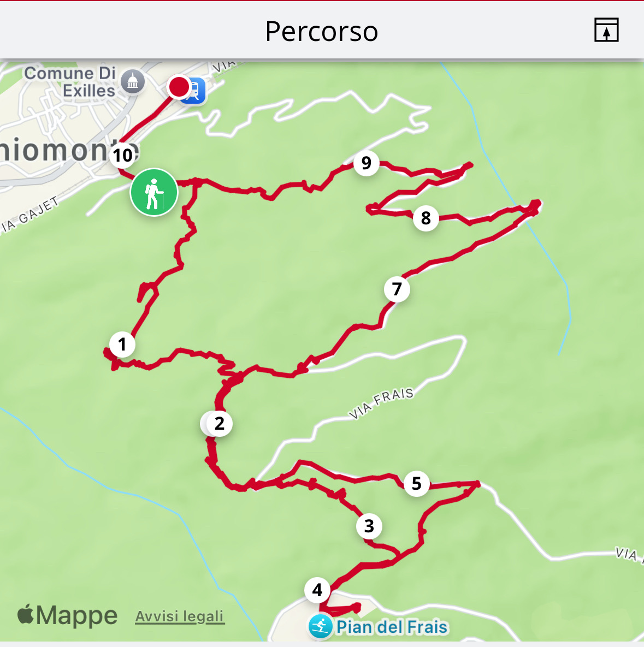Screen dimensions: 644x647
Task: Select kilometer marker 7 on route
Action: (397, 289)
